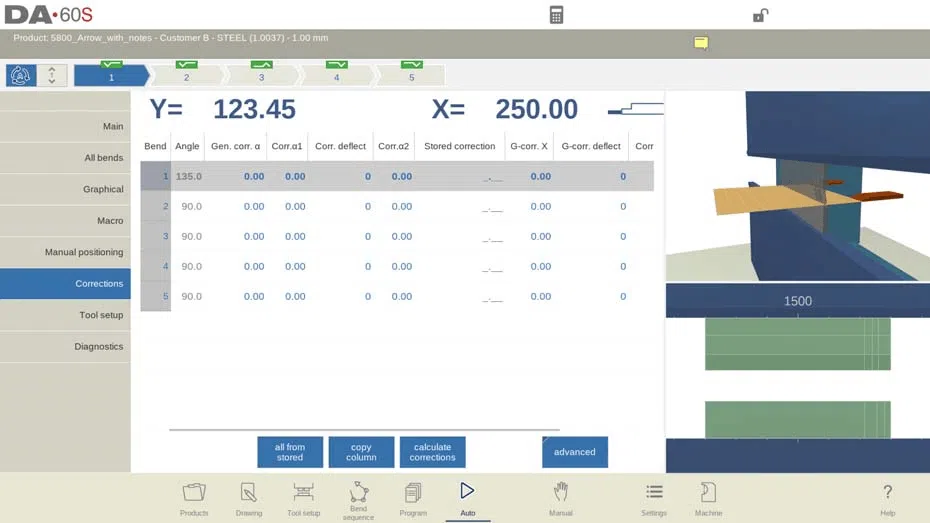
Task: Open the Diagnostics menu item in sidebar
Action: tap(65, 347)
